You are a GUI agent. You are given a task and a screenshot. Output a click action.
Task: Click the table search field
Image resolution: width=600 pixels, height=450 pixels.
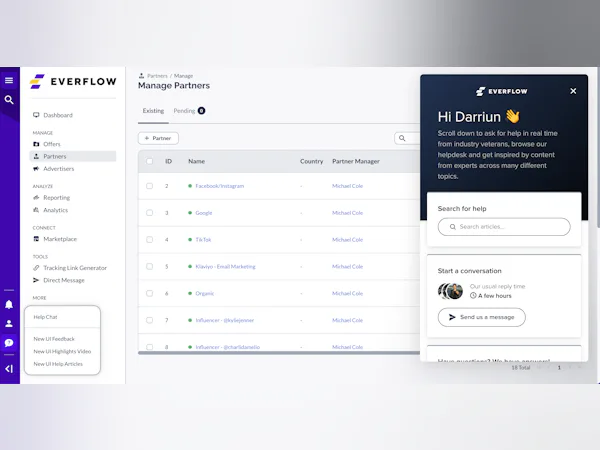(408, 138)
